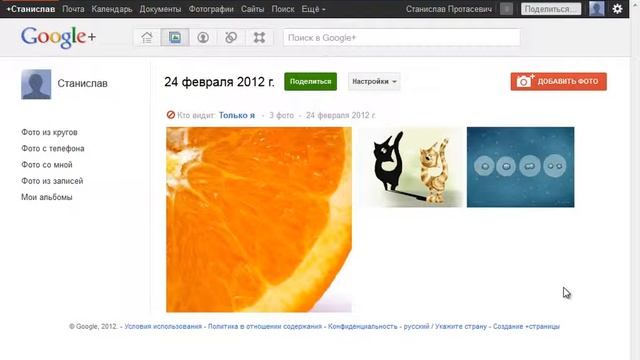Viewport: 640px width, 360px height.
Task: Select the Photos icon in navigation bar
Action: click(175, 38)
